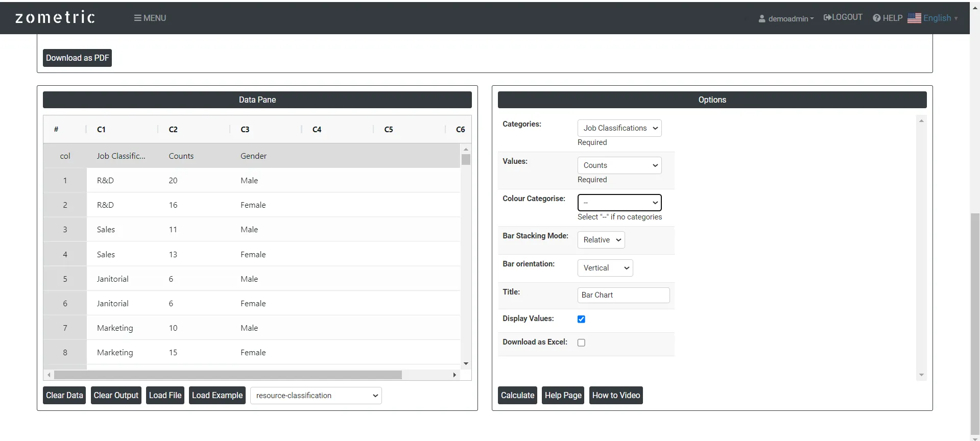Image resolution: width=980 pixels, height=441 pixels.
Task: Click the data table scroll-up arrow
Action: 466,149
